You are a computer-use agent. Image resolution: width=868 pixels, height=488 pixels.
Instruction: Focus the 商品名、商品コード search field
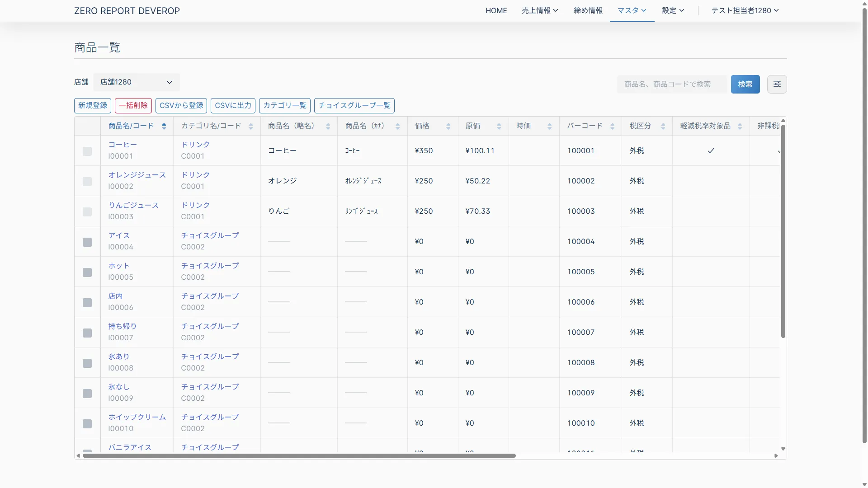671,84
